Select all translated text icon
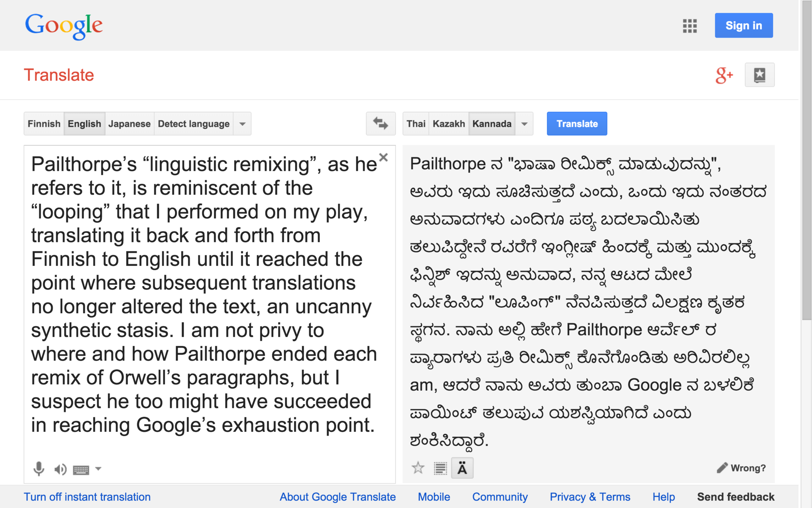Screen dimensions: 812x508 [440, 468]
